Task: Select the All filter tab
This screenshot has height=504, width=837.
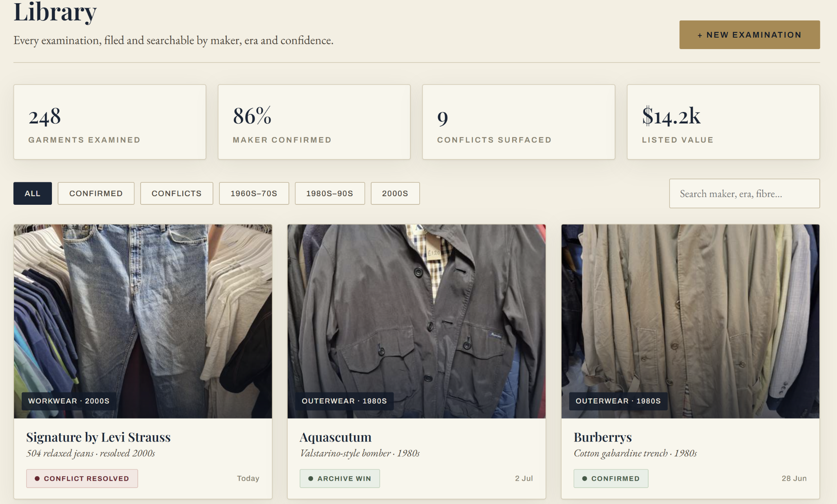Action: point(33,193)
